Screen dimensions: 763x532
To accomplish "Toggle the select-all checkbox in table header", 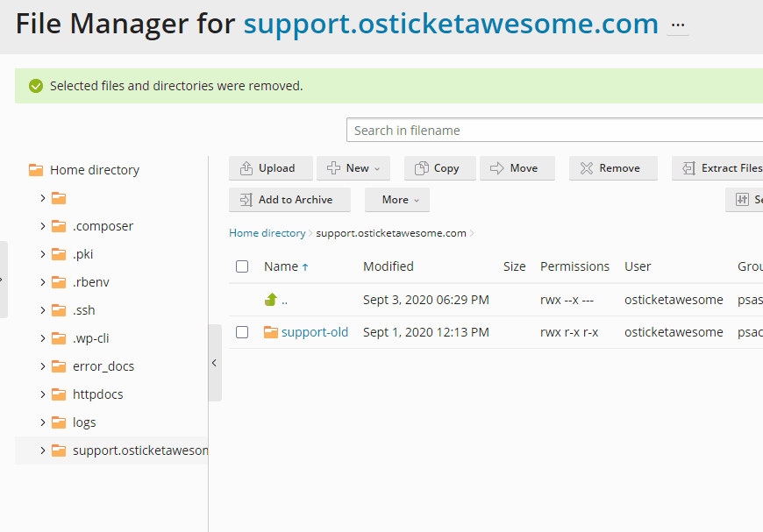I will tap(242, 266).
